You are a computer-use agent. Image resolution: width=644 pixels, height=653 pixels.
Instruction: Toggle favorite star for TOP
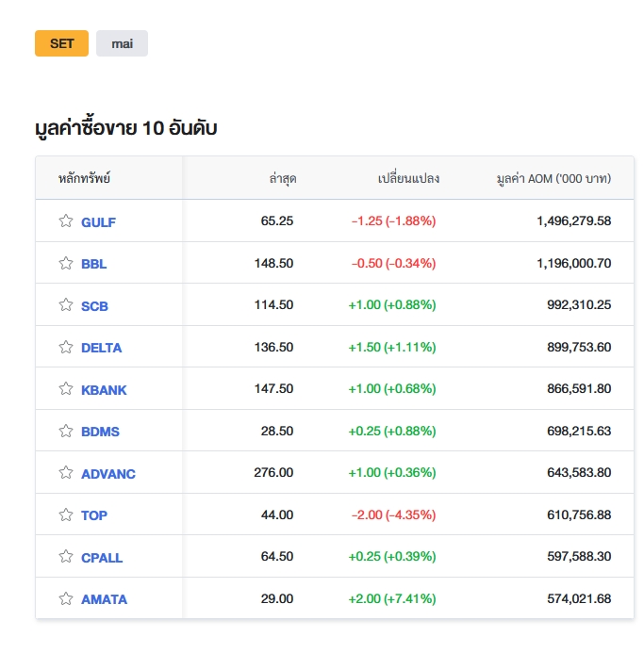pyautogui.click(x=66, y=514)
